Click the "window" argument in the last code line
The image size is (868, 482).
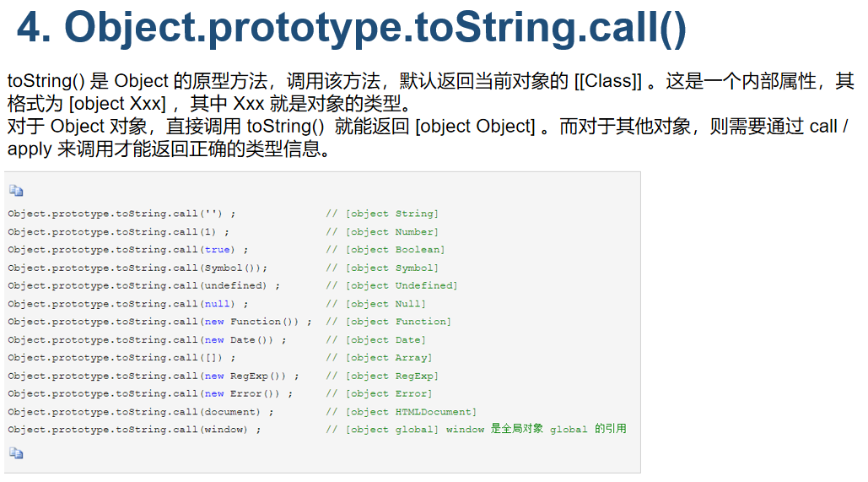point(225,430)
